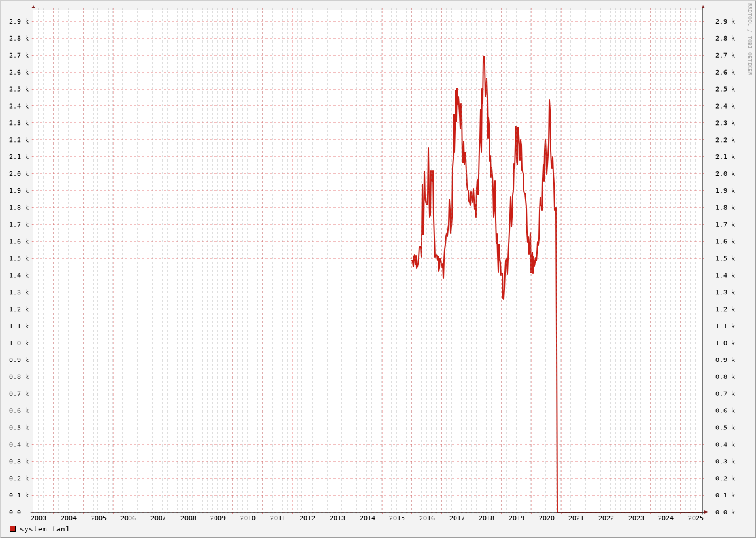Click the 2.0 k label on right axis
This screenshot has height=538, width=756.
point(725,174)
